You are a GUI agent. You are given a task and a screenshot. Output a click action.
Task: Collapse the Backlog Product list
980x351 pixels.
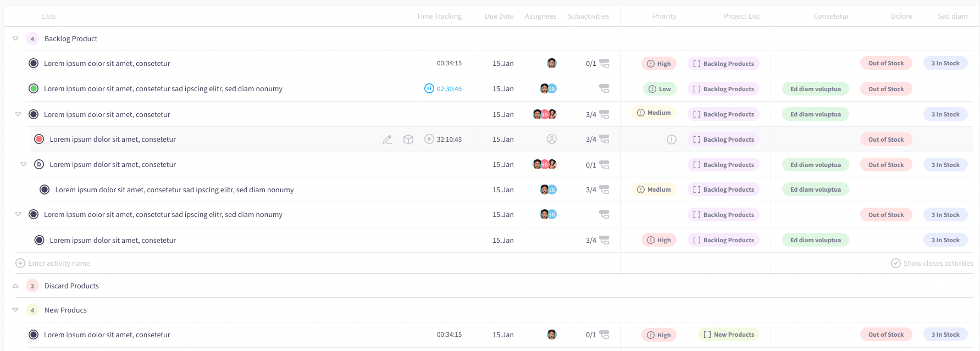point(15,38)
